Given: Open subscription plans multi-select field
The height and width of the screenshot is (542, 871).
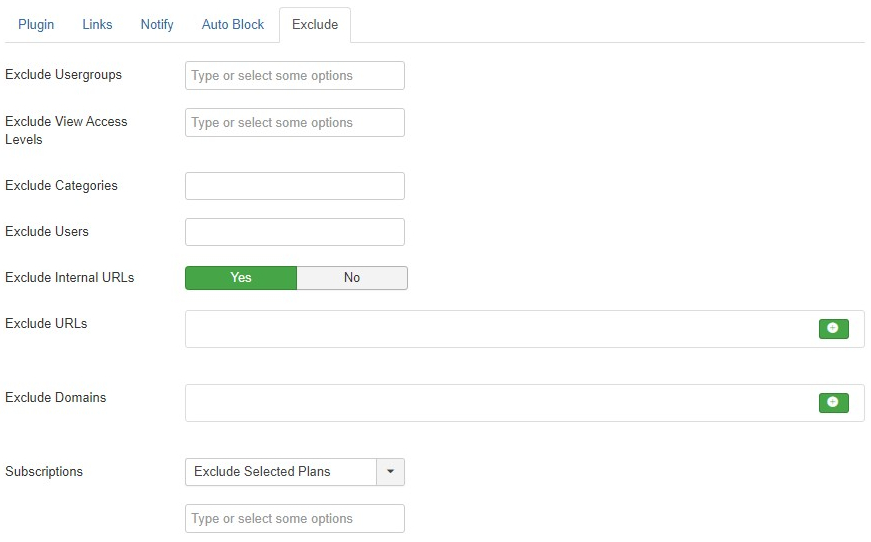Looking at the screenshot, I should tap(294, 519).
